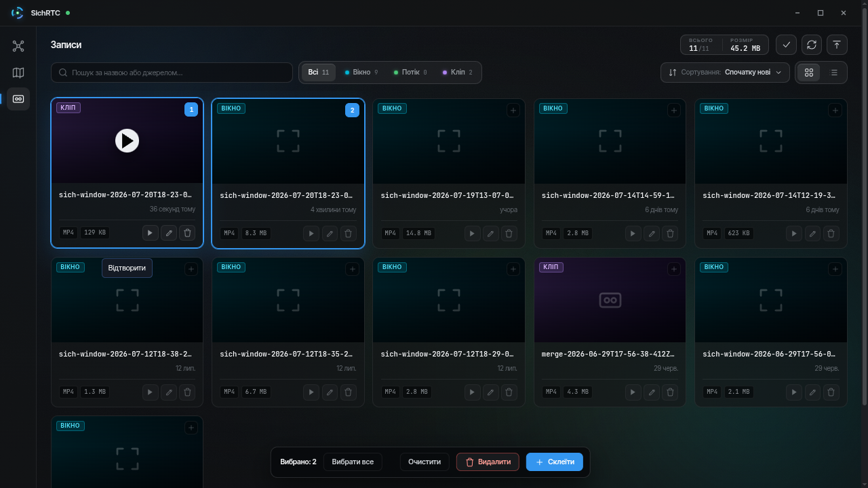Play the 129 KB recording from its toolbar

click(150, 233)
